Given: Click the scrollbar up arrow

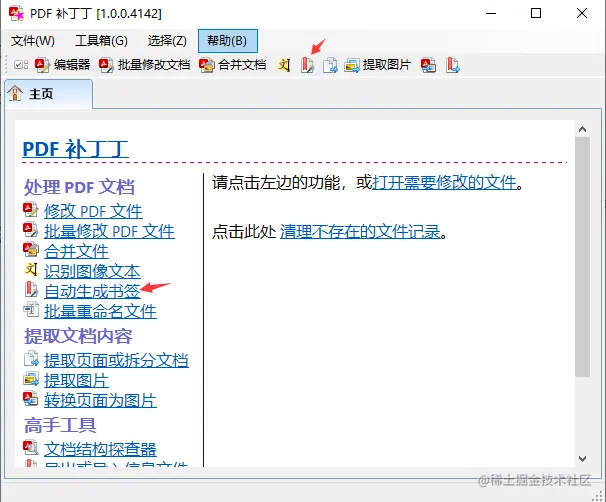Looking at the screenshot, I should [582, 129].
